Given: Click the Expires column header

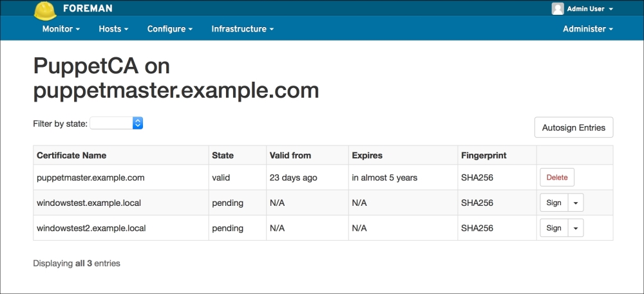Looking at the screenshot, I should [x=367, y=155].
